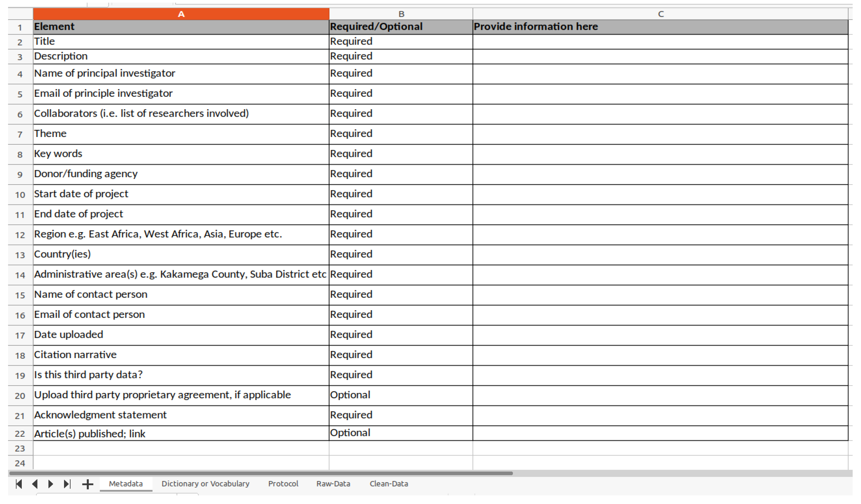Switch to Raw-Data sheet tab

[x=333, y=484]
